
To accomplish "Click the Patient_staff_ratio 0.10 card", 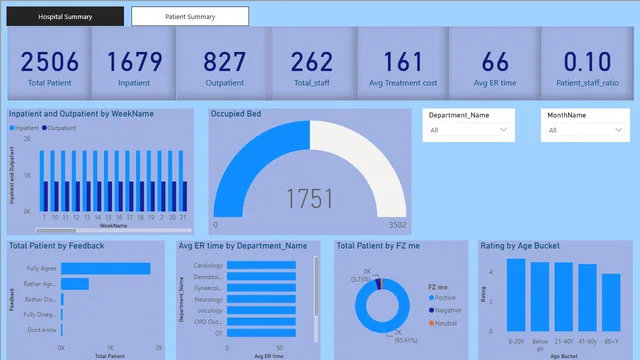I will coord(587,64).
